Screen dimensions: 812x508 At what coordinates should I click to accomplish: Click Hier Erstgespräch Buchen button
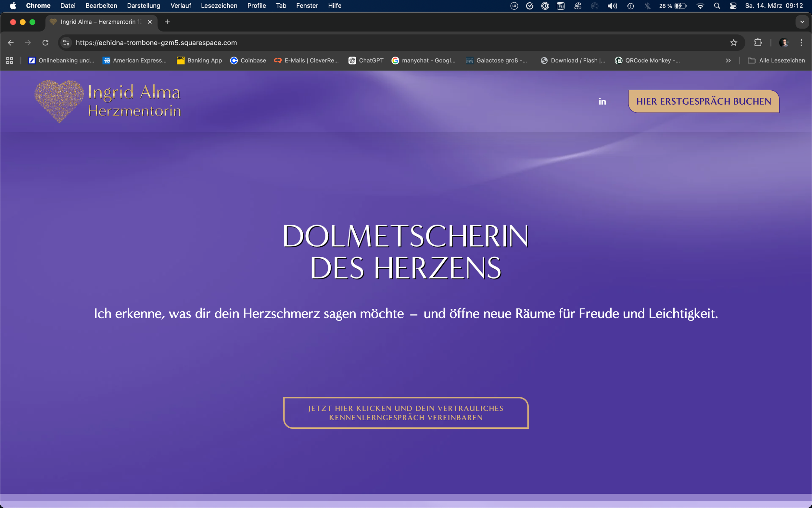(704, 101)
